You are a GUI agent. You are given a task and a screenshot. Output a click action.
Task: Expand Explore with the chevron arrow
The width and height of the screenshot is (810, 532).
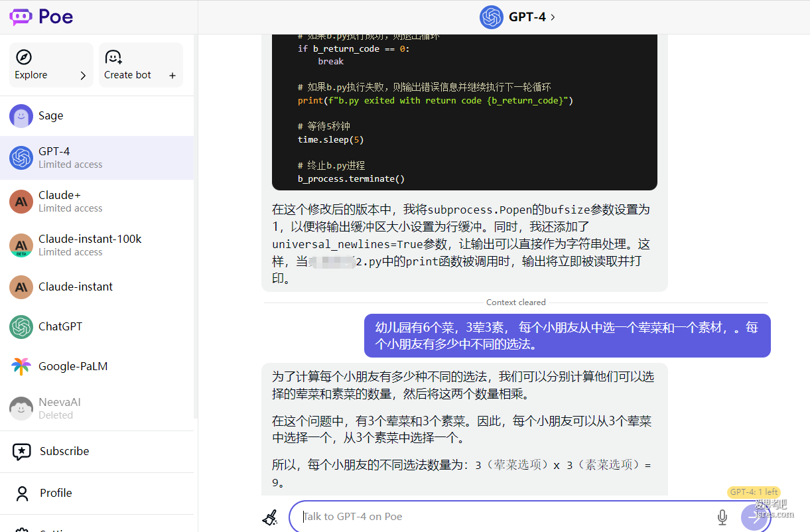pyautogui.click(x=83, y=76)
